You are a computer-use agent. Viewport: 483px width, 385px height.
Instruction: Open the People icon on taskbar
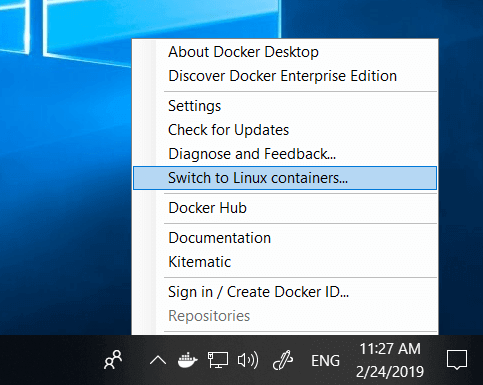point(113,360)
